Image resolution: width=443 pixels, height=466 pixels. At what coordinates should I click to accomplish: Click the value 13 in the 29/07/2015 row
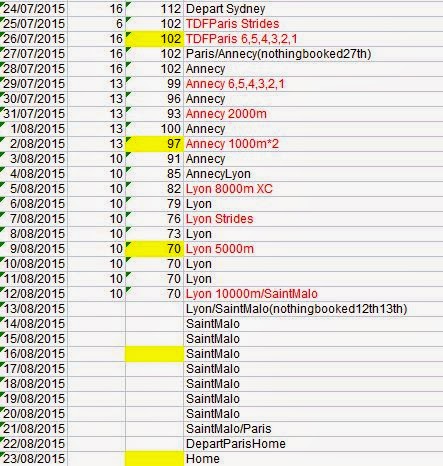(x=116, y=84)
